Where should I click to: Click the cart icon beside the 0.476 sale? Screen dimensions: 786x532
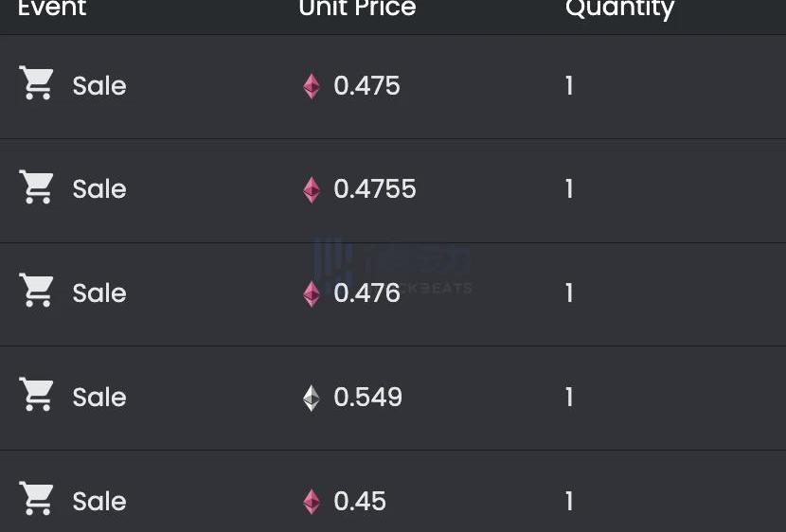(x=36, y=290)
